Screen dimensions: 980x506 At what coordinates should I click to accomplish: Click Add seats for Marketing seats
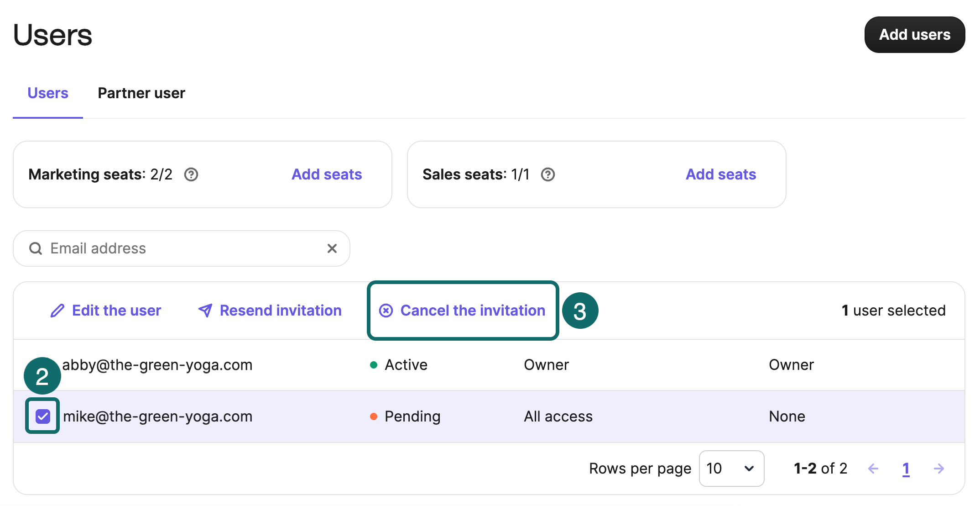(326, 174)
